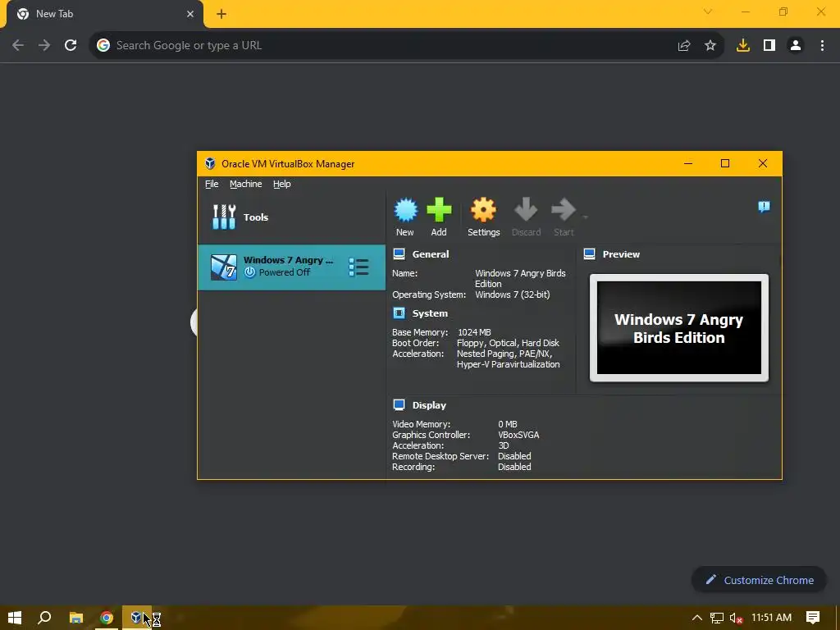Open a new Chrome tab with plus

[221, 14]
